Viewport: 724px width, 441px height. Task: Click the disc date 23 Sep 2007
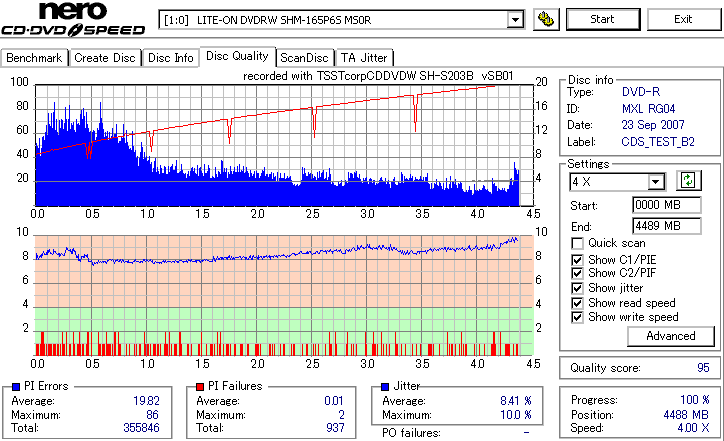653,125
